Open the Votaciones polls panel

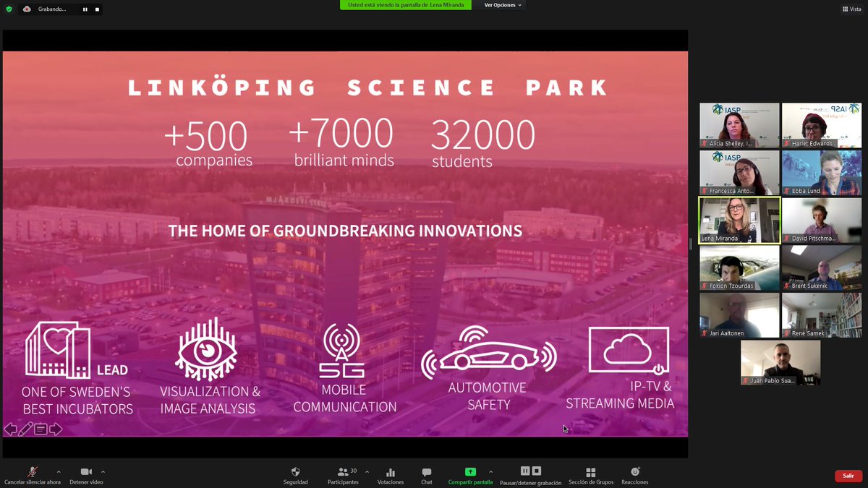(391, 475)
